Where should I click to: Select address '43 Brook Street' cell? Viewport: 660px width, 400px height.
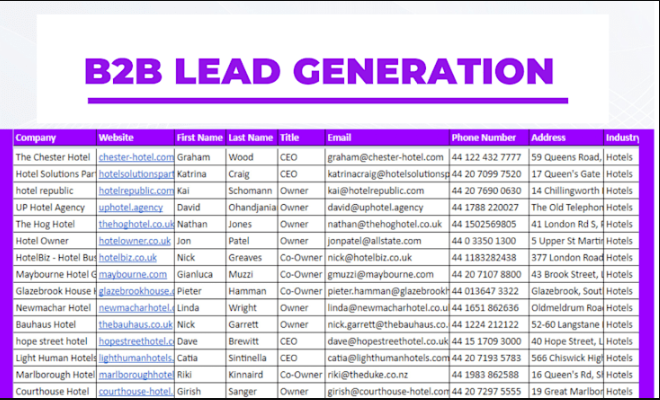pos(567,275)
